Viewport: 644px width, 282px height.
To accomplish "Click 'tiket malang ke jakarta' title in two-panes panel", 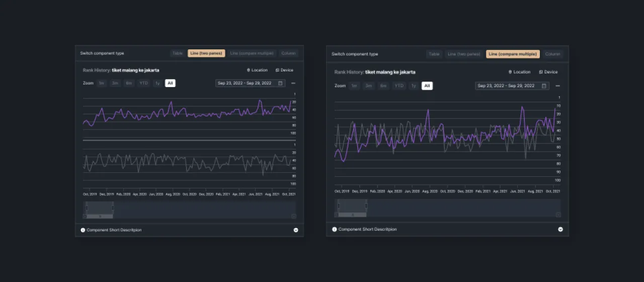I will point(135,70).
